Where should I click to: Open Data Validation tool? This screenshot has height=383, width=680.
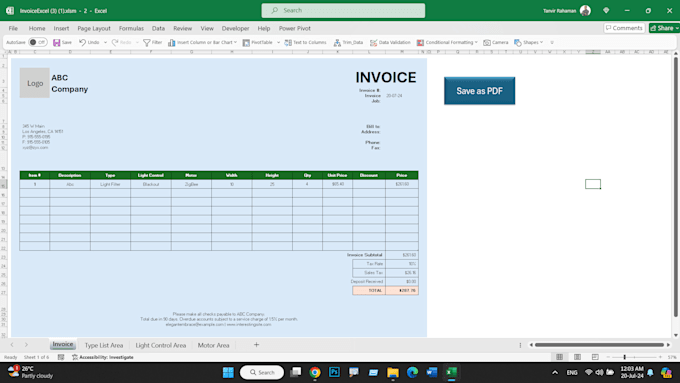(x=390, y=43)
